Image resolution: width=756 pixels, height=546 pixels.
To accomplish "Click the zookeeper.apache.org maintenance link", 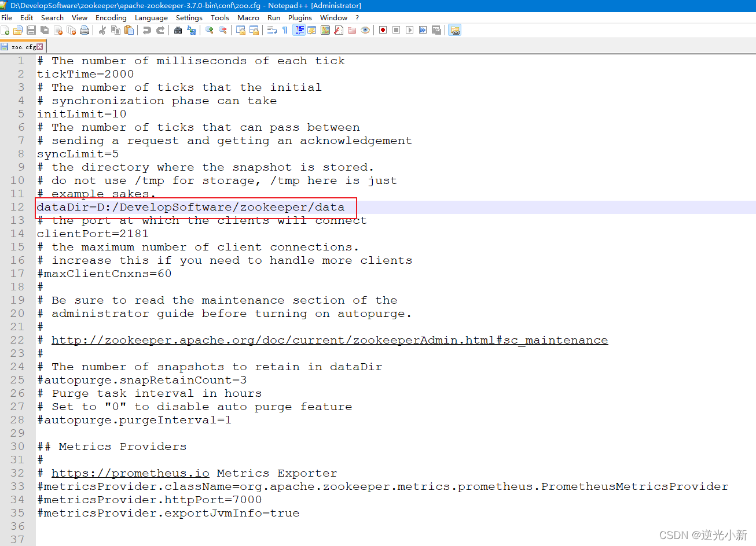I will point(329,340).
